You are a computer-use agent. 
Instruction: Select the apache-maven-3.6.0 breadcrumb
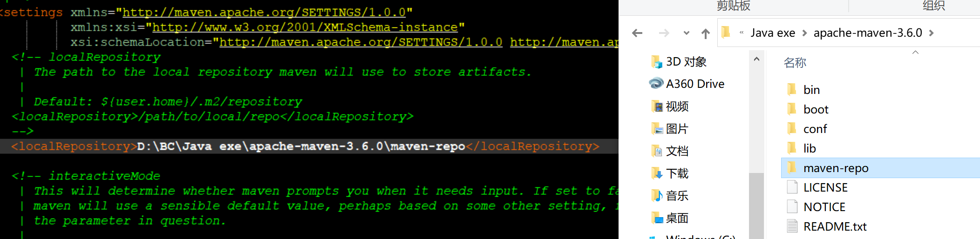(868, 33)
